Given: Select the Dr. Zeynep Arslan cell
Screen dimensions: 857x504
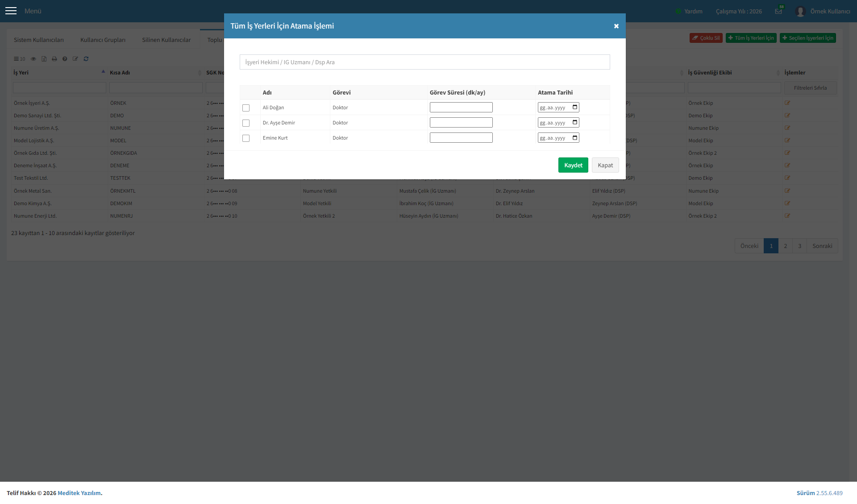Looking at the screenshot, I should click(515, 191).
